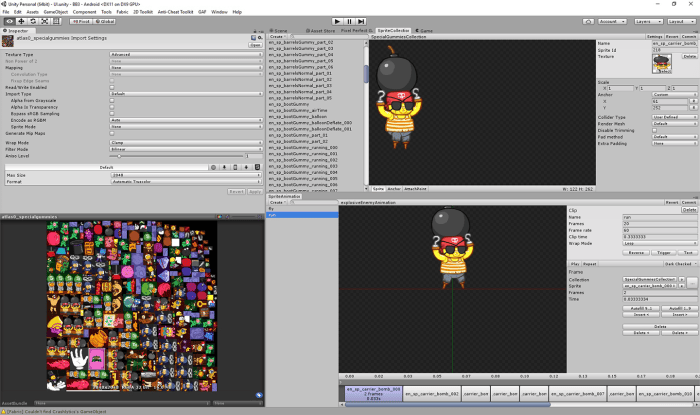The image size is (700, 415).
Task: Open the Assets menu
Action: (33, 12)
